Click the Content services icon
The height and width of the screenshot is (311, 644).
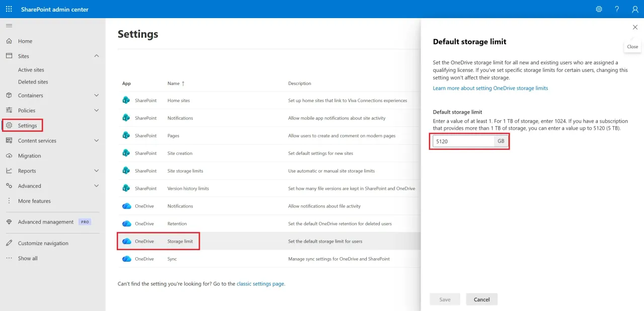tap(9, 141)
